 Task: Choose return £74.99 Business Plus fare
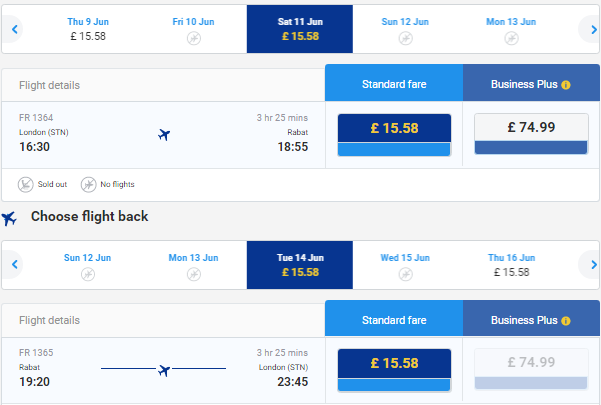coord(531,369)
